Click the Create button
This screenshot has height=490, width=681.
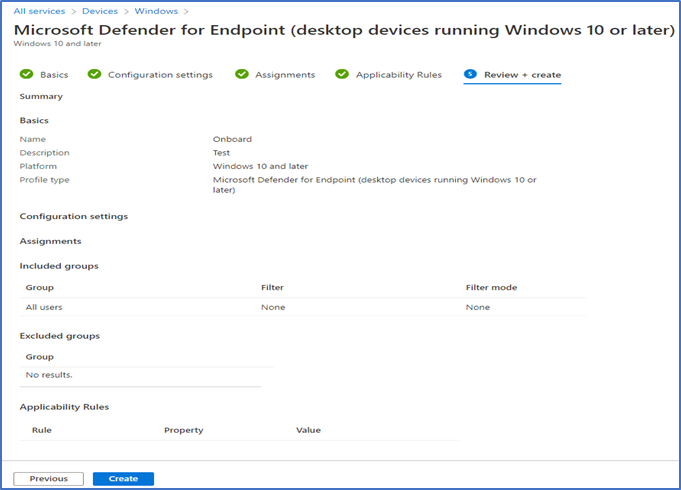point(123,479)
